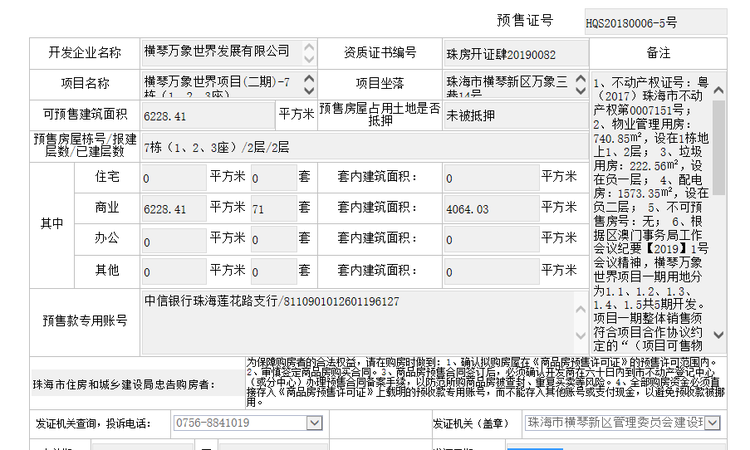
Task: Click the 为保障购房者的合法权益 advisory text
Action: coord(485,382)
